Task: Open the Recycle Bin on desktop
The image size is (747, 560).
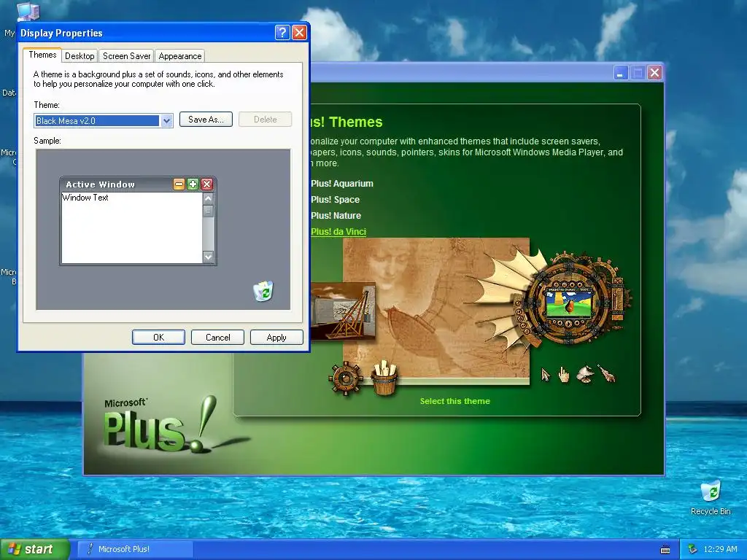Action: pyautogui.click(x=711, y=498)
